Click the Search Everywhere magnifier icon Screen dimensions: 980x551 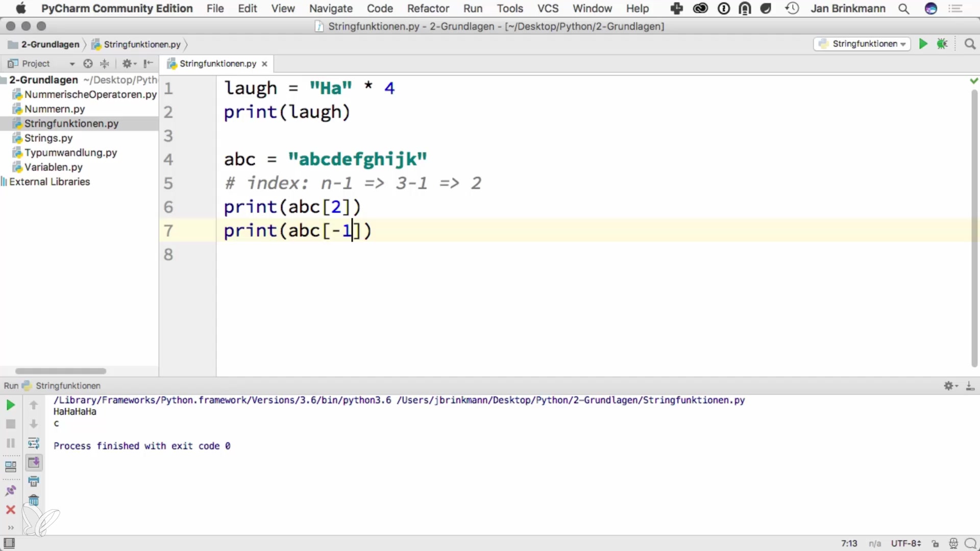click(970, 44)
